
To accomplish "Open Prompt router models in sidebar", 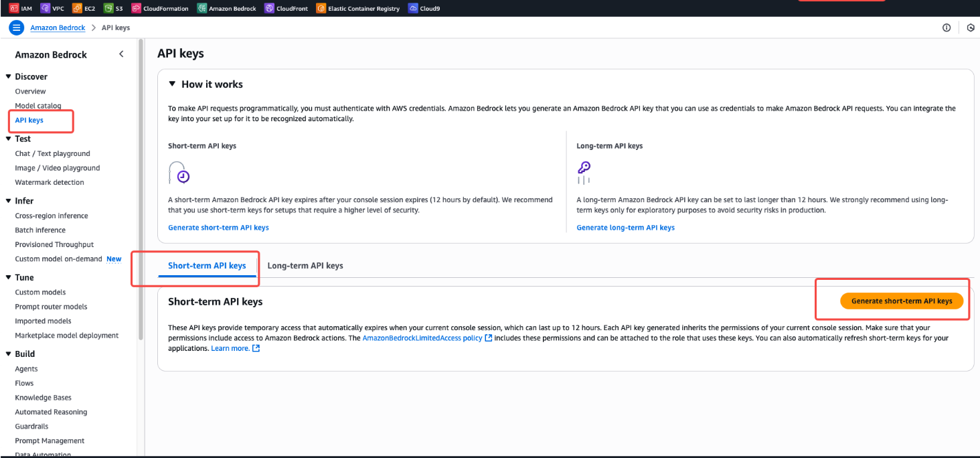I will (x=51, y=307).
